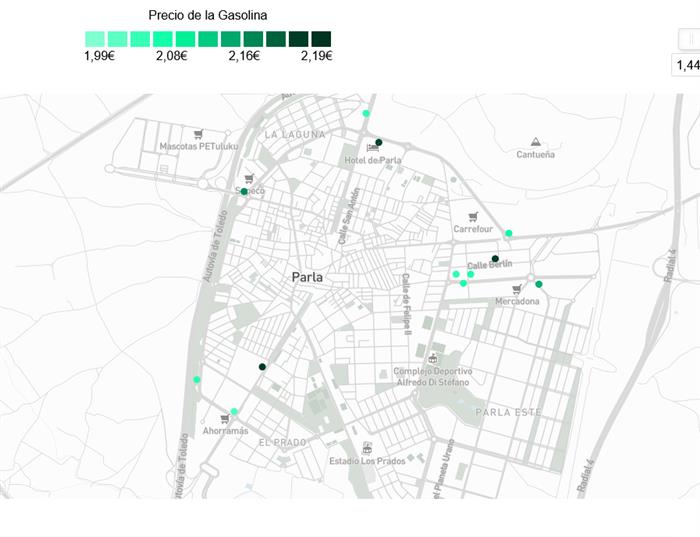Click the Precio de la Gasolina legend title
The height and width of the screenshot is (537, 700).
click(x=207, y=15)
